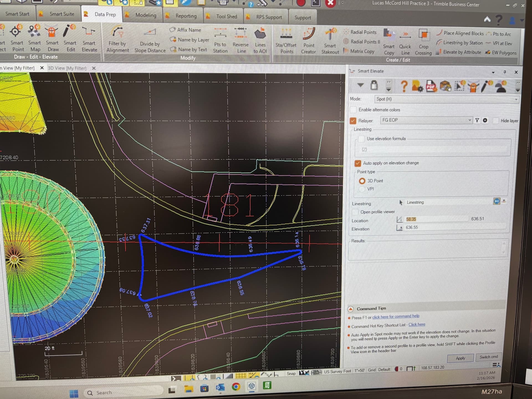Click the help question mark in Smart Elevate
The height and width of the screenshot is (399, 532).
tap(404, 86)
